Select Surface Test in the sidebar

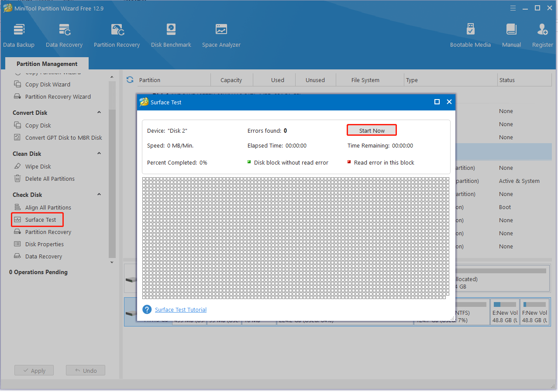(40, 220)
